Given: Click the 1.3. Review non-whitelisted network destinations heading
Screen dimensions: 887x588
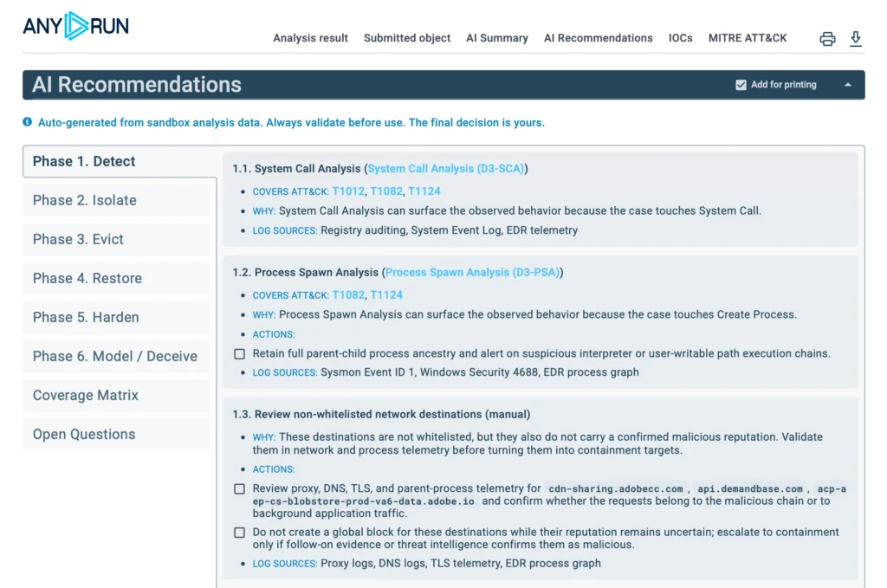Looking at the screenshot, I should click(x=381, y=415).
